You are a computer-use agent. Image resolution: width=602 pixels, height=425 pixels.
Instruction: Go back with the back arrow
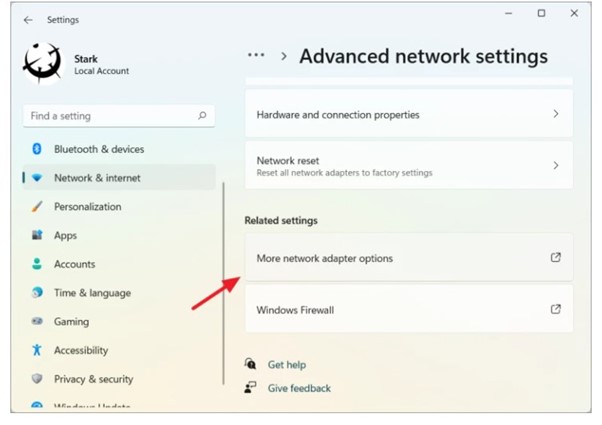tap(27, 19)
